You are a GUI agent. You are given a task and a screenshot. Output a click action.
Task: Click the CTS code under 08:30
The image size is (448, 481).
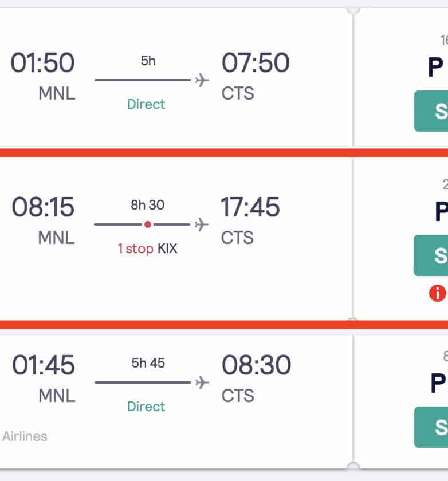pos(238,396)
